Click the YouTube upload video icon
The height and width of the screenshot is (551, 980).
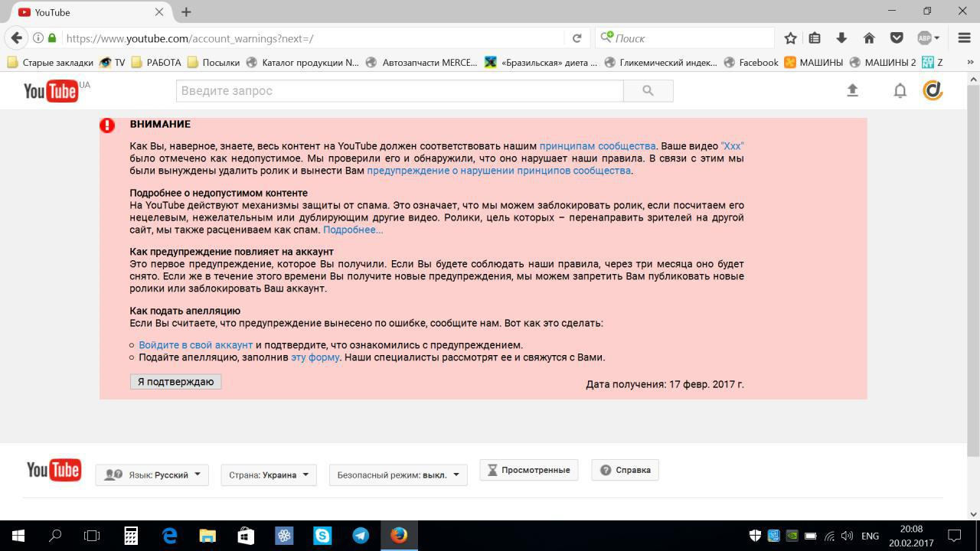pyautogui.click(x=852, y=90)
